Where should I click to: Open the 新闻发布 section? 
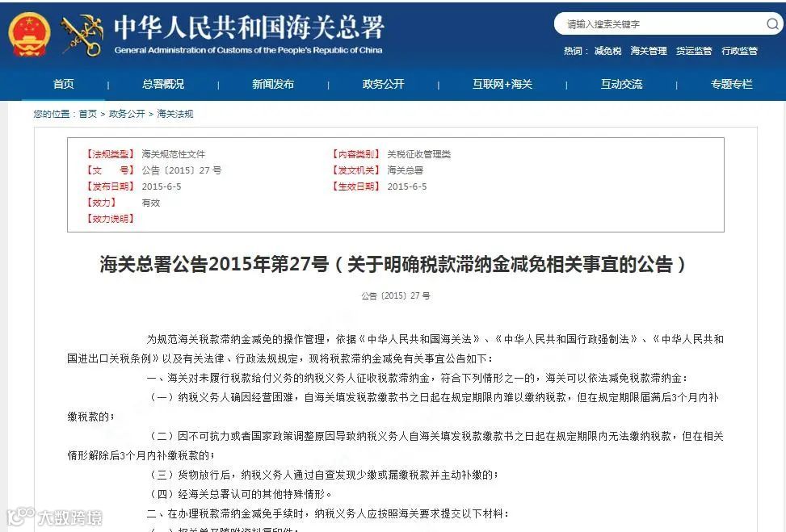(273, 84)
